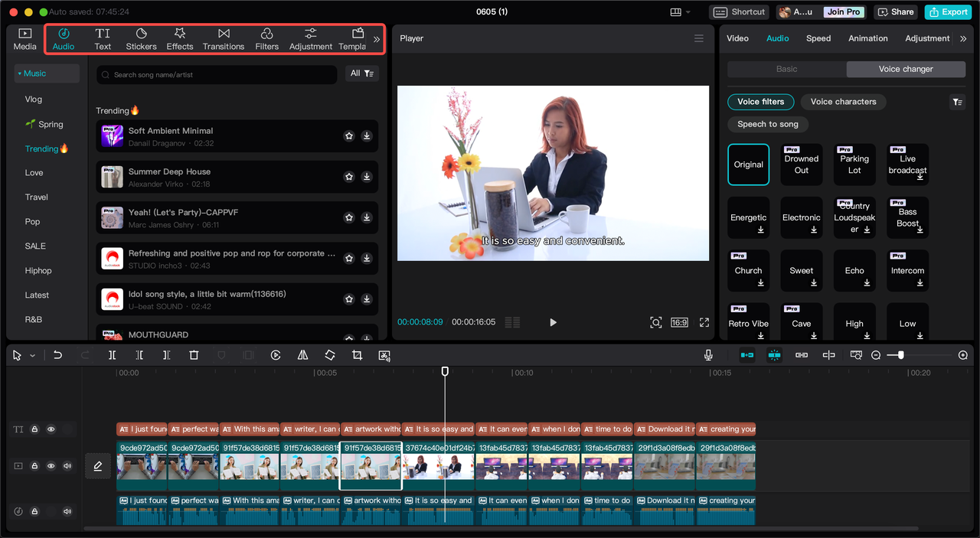Open the Shortcut button
The width and height of the screenshot is (980, 538).
[740, 11]
